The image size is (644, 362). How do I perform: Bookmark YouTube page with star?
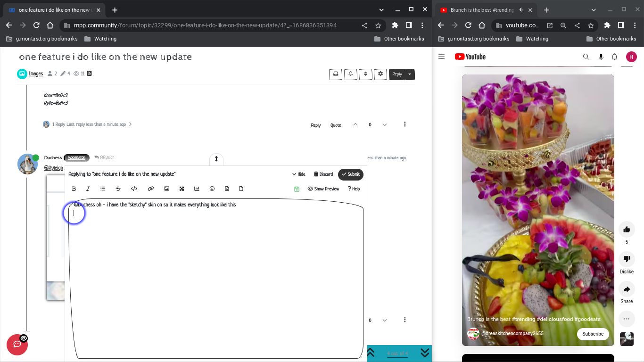tap(591, 25)
